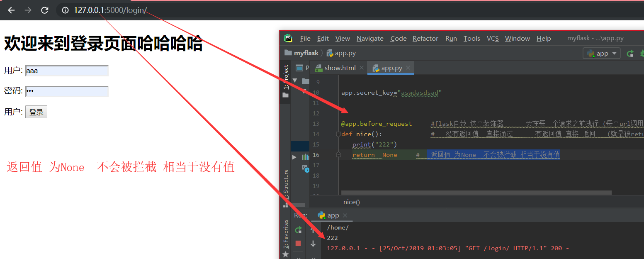Close the show.html tab
The image size is (644, 259).
point(362,68)
